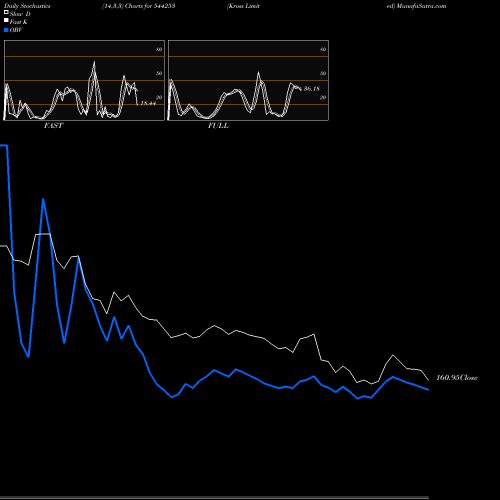Click the Slow D legend text
This screenshot has height=500, width=500.
(x=20, y=14)
